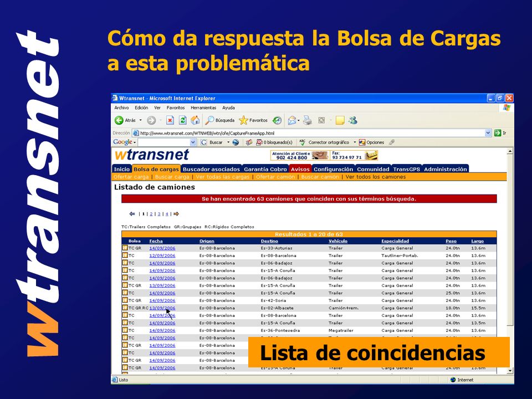Click Buscar camión submenu link
Viewport: 532px width, 399px height.
(x=320, y=177)
